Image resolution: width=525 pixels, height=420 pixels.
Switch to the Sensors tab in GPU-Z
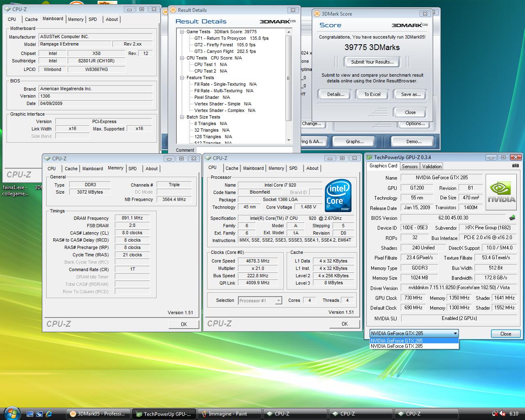pos(409,166)
